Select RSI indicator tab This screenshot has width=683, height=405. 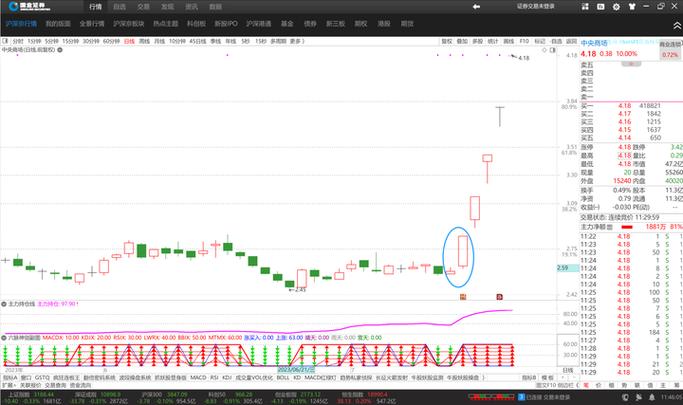click(x=214, y=377)
